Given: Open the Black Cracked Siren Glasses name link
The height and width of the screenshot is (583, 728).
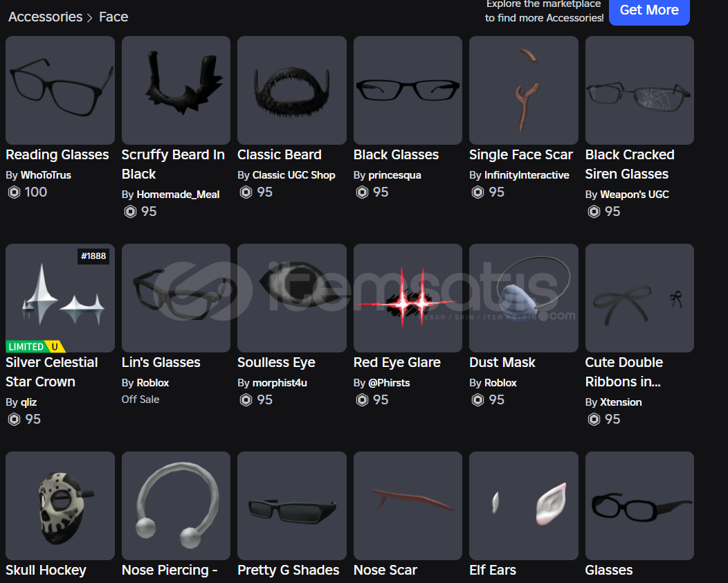Looking at the screenshot, I should point(630,165).
